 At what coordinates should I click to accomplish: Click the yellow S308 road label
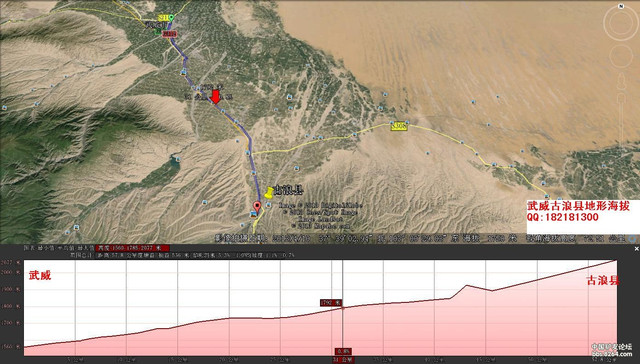398,126
